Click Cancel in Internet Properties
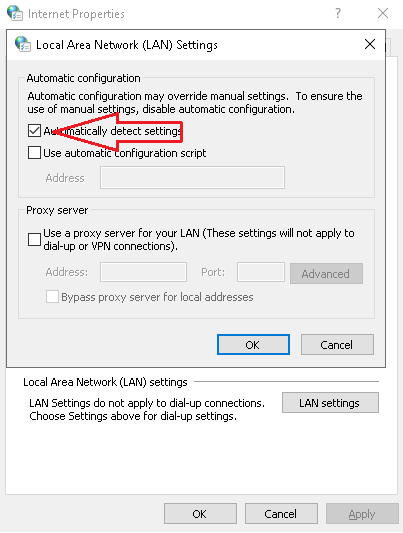 (x=281, y=514)
